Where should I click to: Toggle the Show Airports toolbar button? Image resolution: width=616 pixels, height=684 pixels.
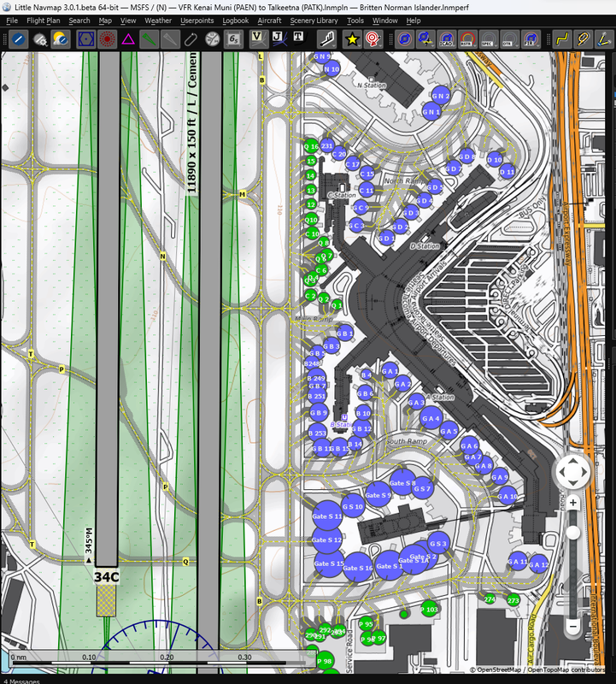(18, 39)
